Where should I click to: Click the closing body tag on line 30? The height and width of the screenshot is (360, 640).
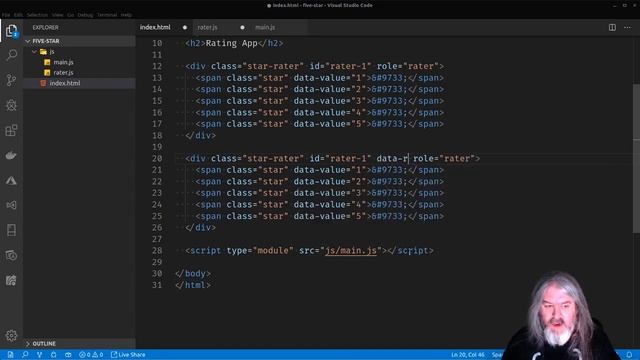pyautogui.click(x=193, y=273)
